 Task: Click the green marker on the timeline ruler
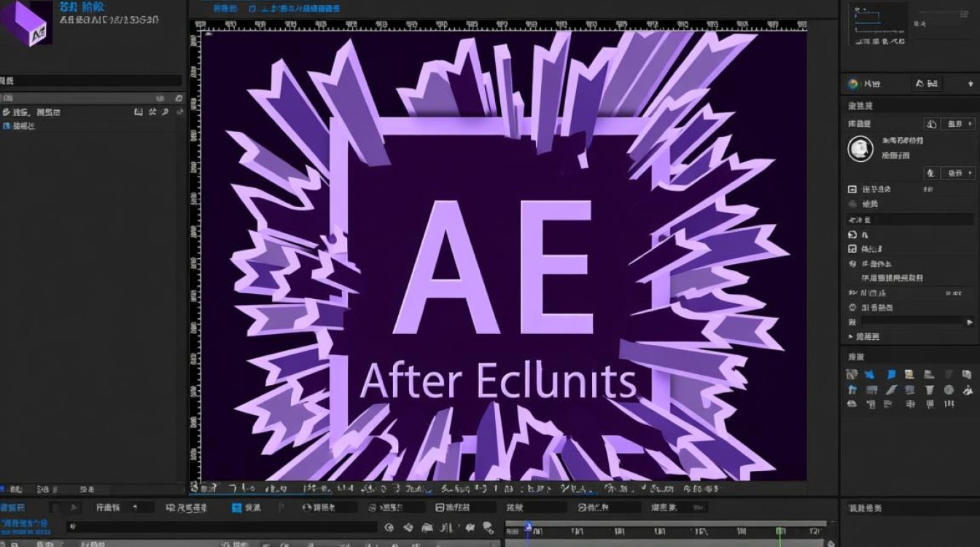point(780,532)
